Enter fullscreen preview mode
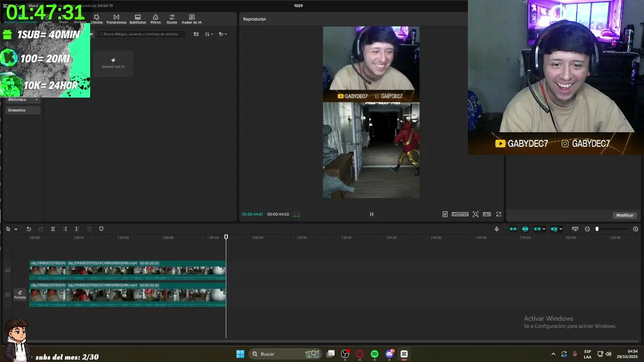 499,214
